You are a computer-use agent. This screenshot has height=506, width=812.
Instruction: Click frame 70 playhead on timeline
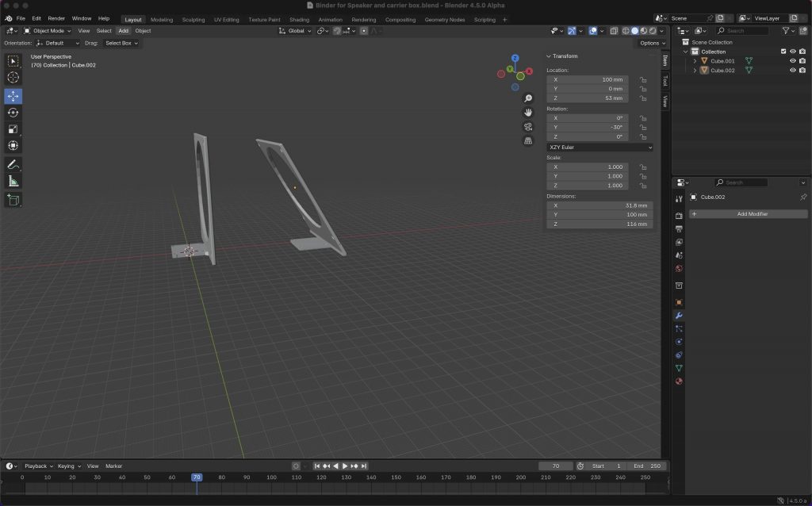click(x=197, y=477)
